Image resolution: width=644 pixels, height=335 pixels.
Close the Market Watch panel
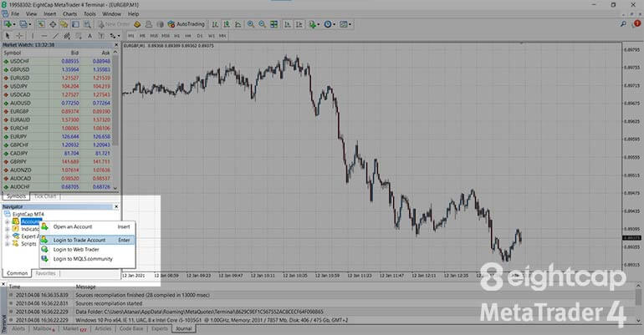click(x=115, y=44)
